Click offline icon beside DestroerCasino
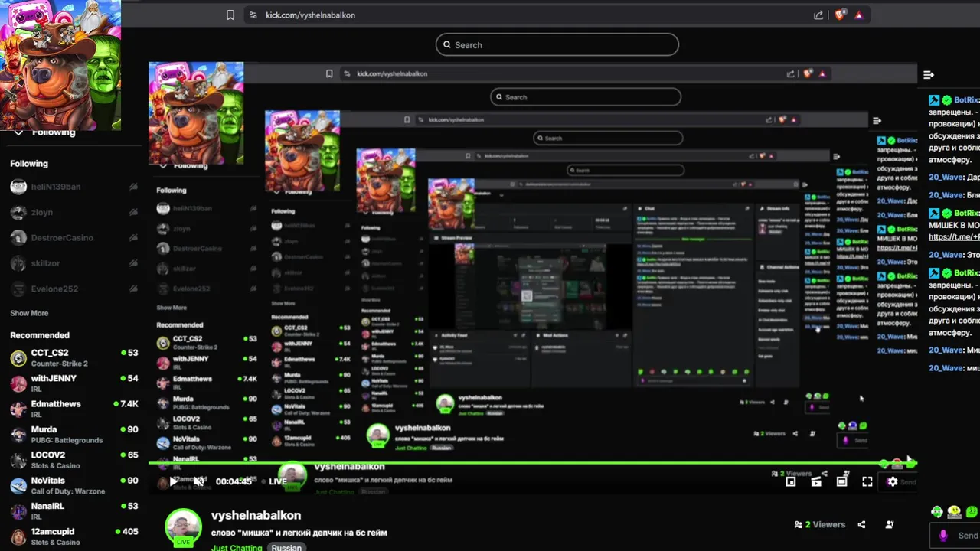The width and height of the screenshot is (980, 551). tap(133, 237)
